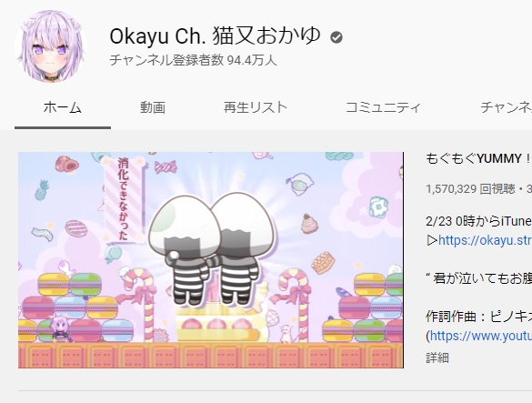Go to the コミュニティ tab

click(383, 107)
